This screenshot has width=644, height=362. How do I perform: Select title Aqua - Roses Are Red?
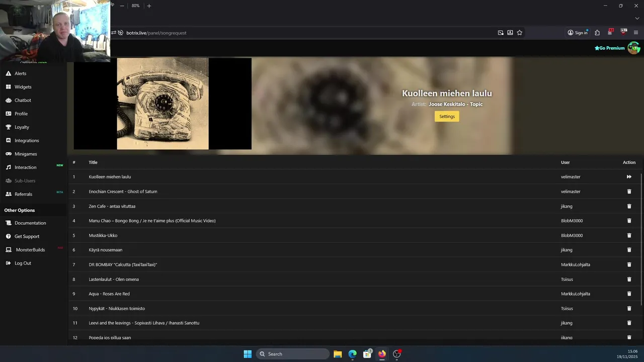click(109, 294)
